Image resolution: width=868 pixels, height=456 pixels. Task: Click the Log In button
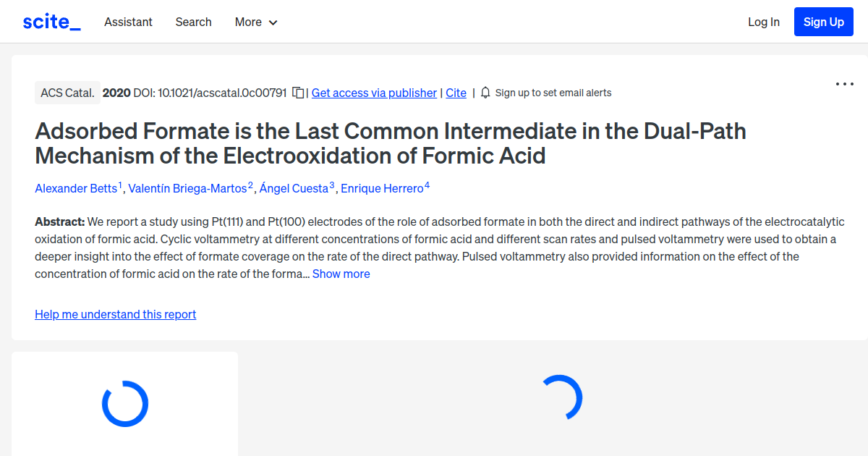pos(764,22)
